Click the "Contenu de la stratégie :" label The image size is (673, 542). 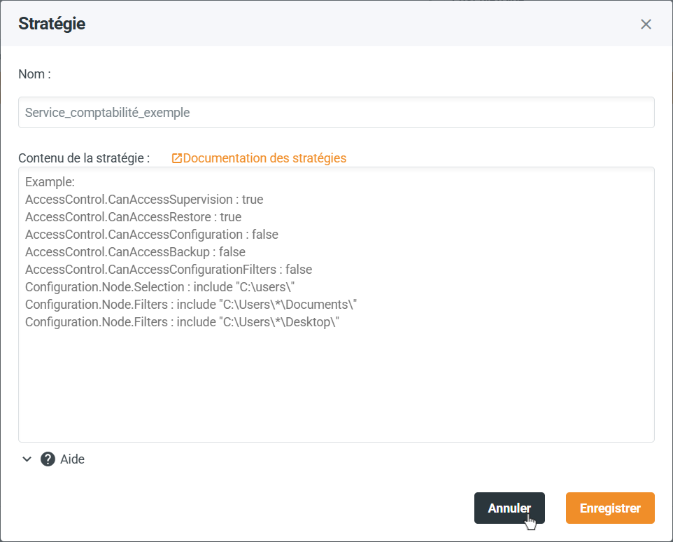84,158
